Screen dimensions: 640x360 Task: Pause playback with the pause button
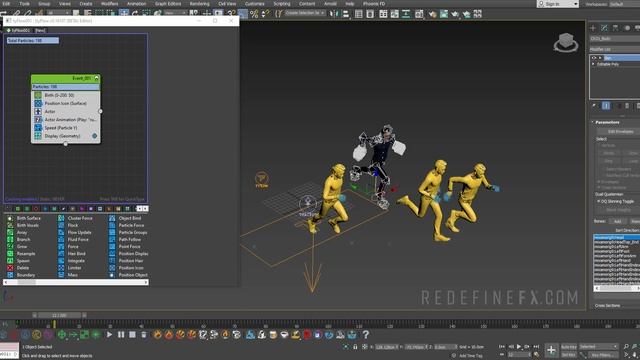121,335
